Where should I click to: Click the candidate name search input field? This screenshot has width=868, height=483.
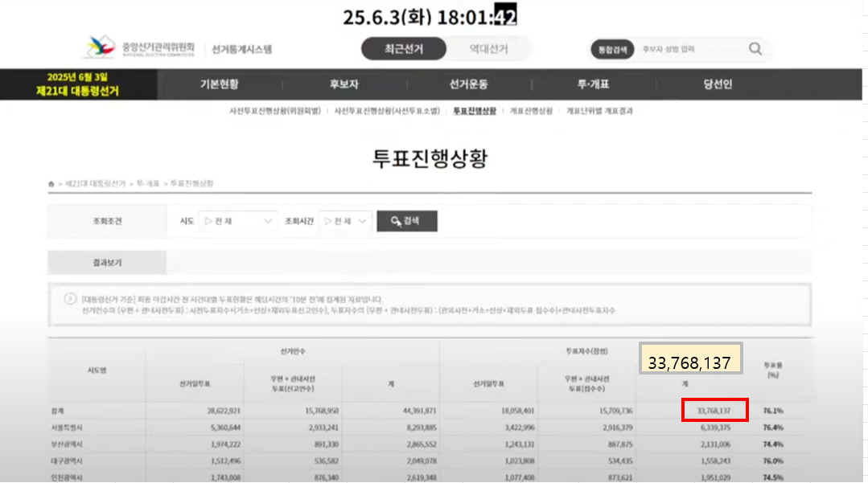[x=691, y=49]
